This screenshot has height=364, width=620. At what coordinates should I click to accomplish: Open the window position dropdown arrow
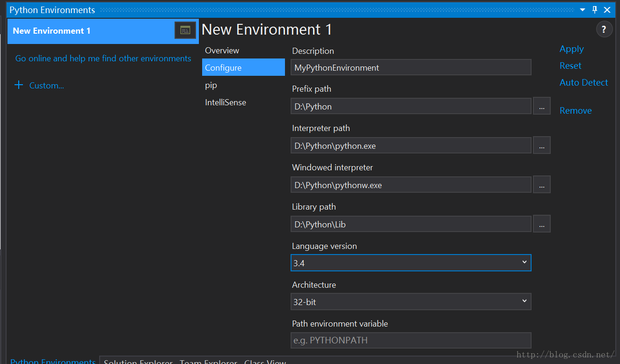[583, 10]
